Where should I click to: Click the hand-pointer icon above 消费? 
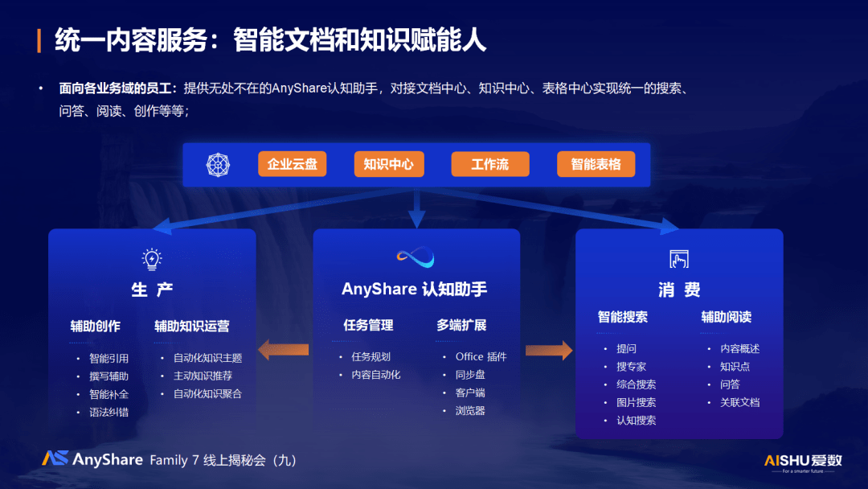point(678,259)
